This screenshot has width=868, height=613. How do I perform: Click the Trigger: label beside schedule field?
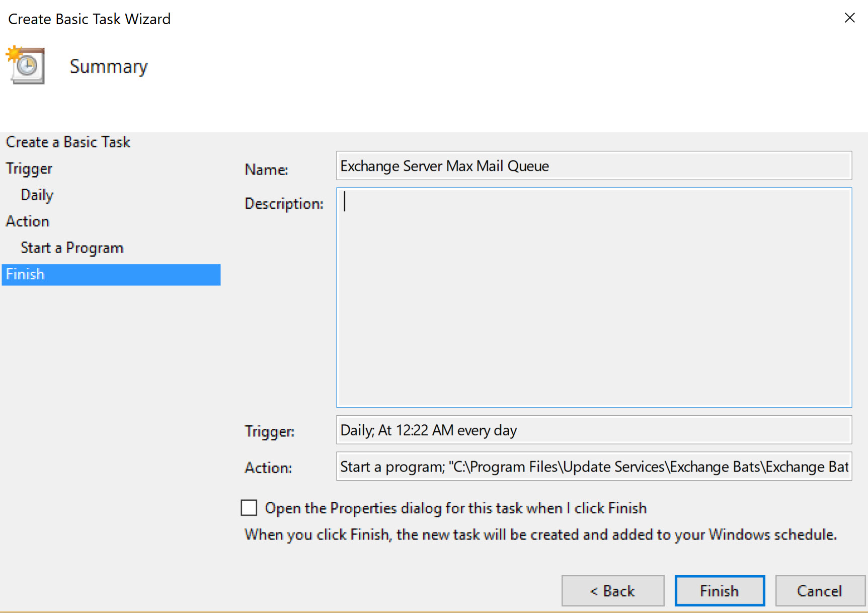(269, 431)
